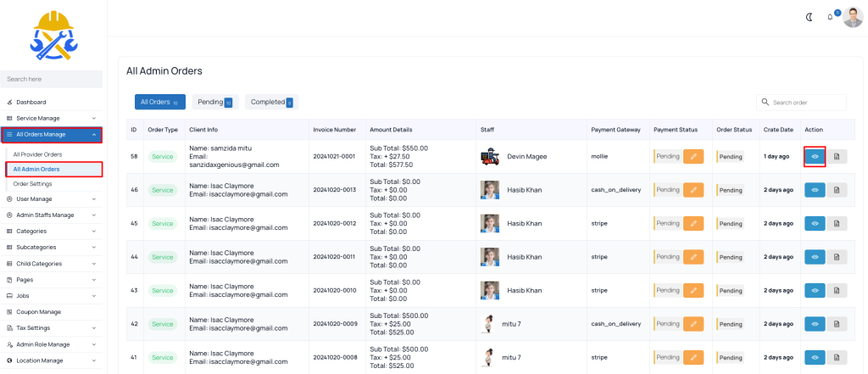The image size is (868, 374).
Task: Go to Dashboard in sidebar
Action: coord(51,102)
